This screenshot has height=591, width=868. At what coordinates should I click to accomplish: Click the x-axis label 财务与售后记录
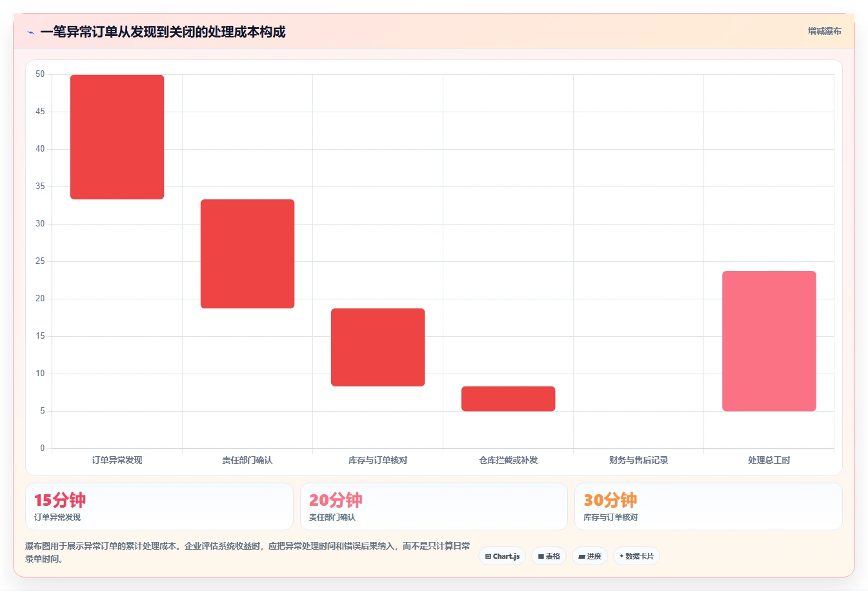(x=638, y=460)
